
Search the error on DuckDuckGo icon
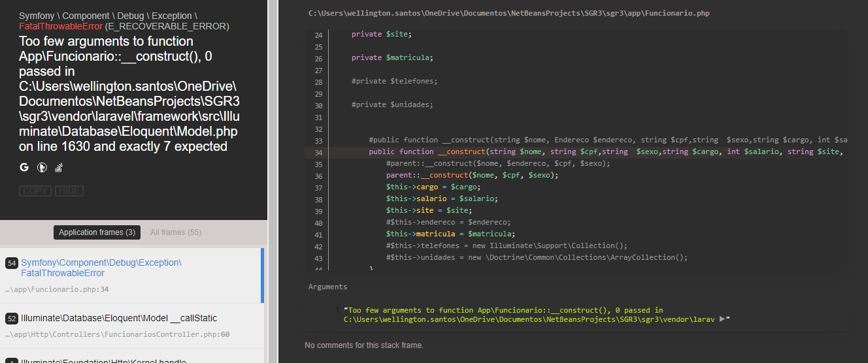42,167
